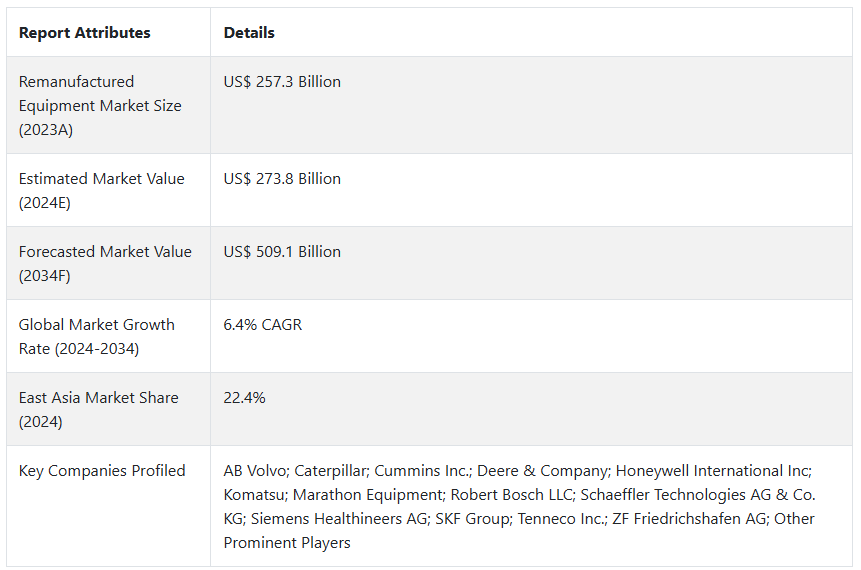Click the 6.4% CAGR value
This screenshot has height=570, width=861.
pos(263,325)
